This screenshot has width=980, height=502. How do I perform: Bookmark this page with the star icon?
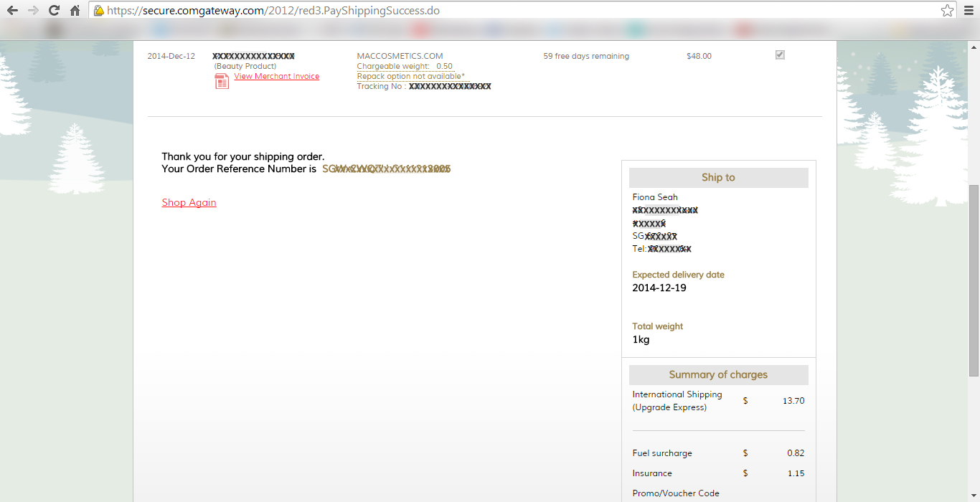pyautogui.click(x=947, y=11)
